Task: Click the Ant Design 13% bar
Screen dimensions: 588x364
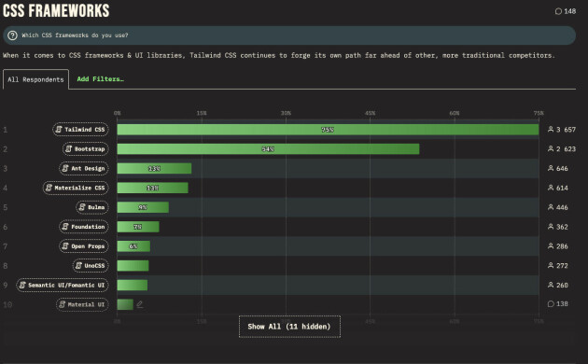Action: coord(154,168)
